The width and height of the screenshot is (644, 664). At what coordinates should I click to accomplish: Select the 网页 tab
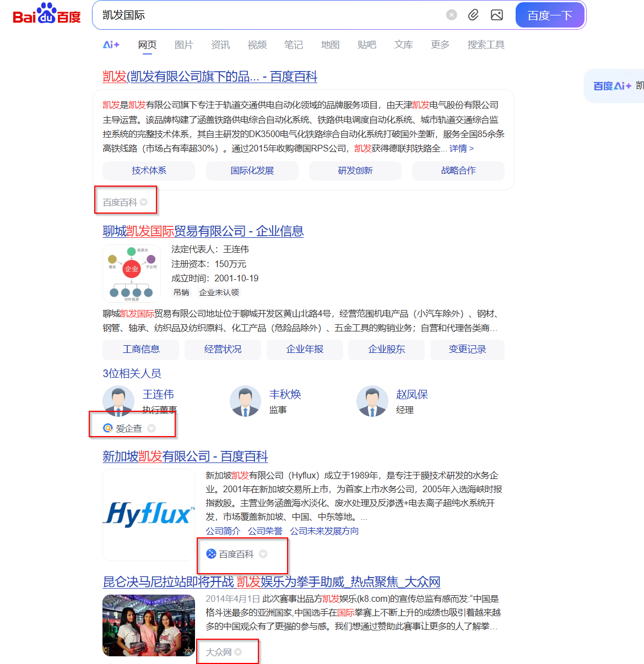(x=147, y=45)
